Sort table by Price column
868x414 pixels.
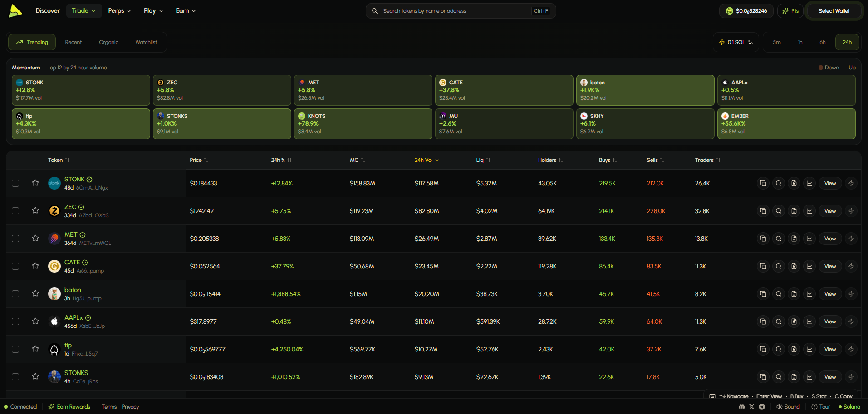pyautogui.click(x=199, y=160)
